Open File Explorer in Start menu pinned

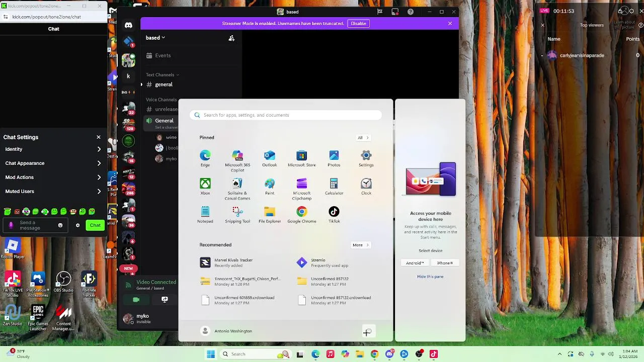click(x=270, y=215)
